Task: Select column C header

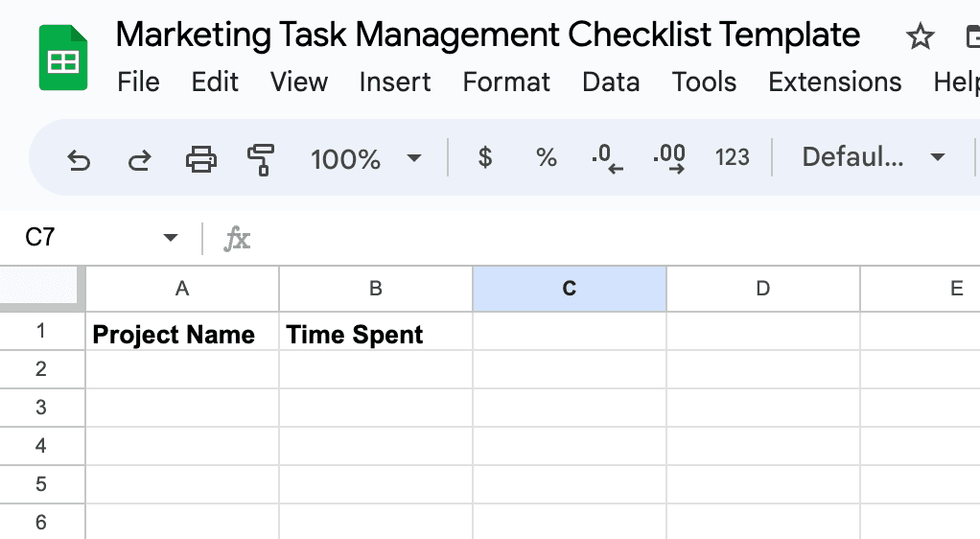Action: pos(570,289)
